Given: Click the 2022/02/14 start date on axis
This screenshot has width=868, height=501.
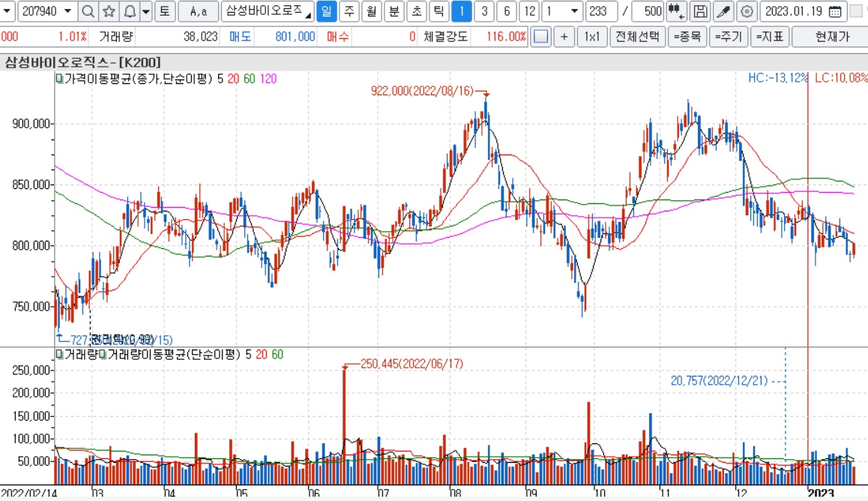Looking at the screenshot, I should (28, 493).
